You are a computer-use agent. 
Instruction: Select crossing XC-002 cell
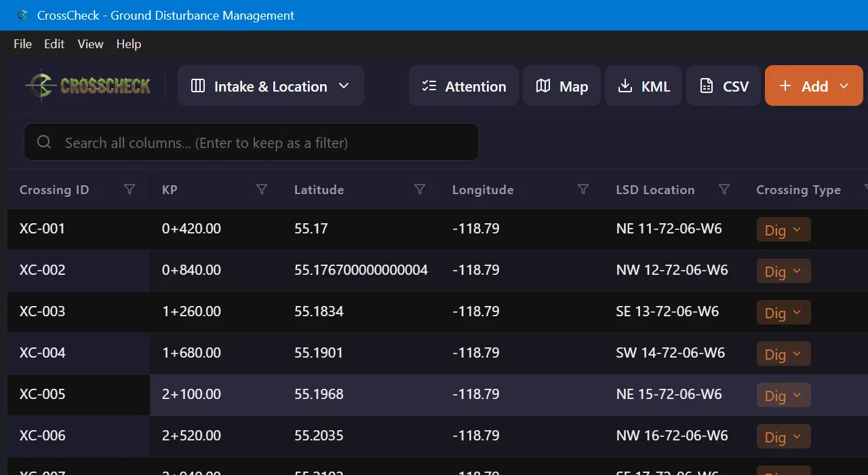tap(79, 270)
